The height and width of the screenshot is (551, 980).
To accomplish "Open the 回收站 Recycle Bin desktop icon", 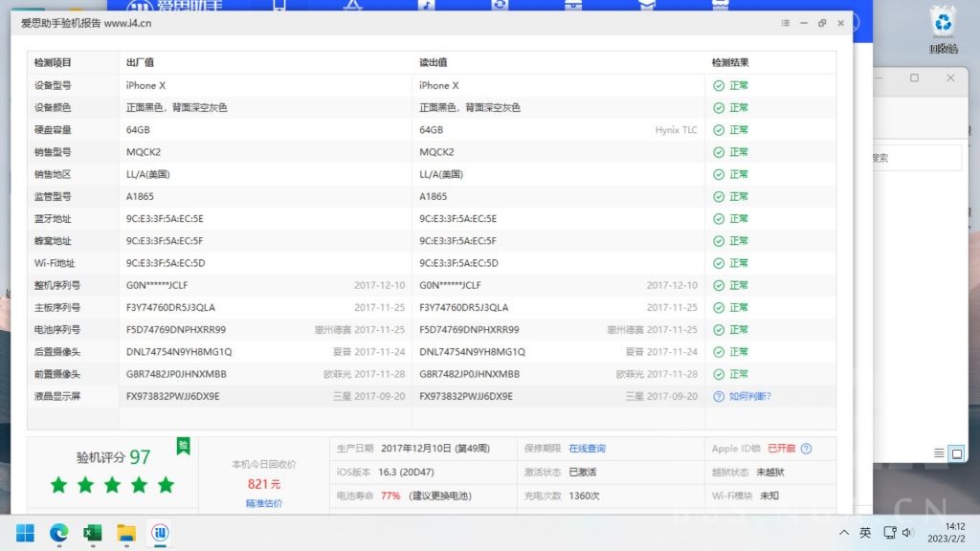I will pos(942,21).
